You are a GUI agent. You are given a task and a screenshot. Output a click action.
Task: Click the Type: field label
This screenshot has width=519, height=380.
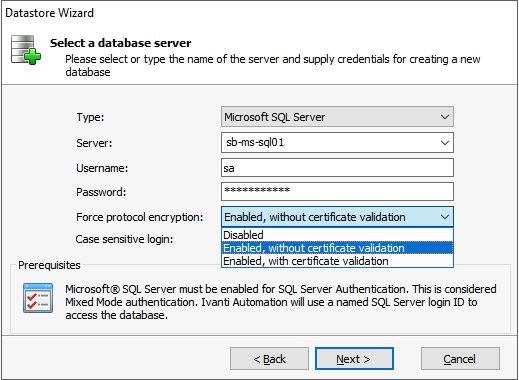[x=90, y=117]
